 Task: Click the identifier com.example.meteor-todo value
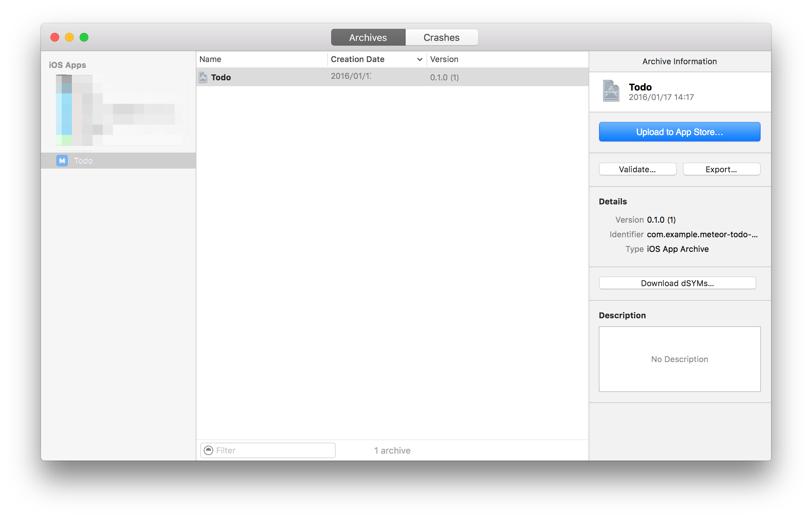tap(702, 234)
